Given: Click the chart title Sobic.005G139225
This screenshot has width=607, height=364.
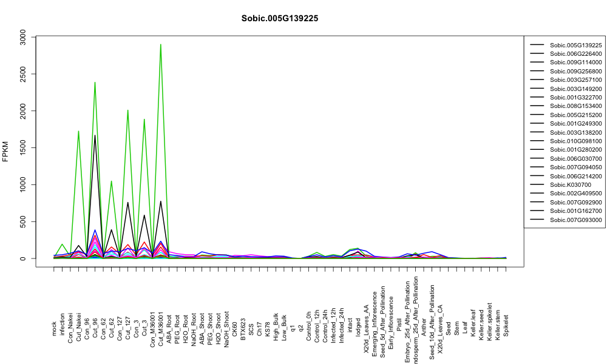Looking at the screenshot, I should point(279,18).
